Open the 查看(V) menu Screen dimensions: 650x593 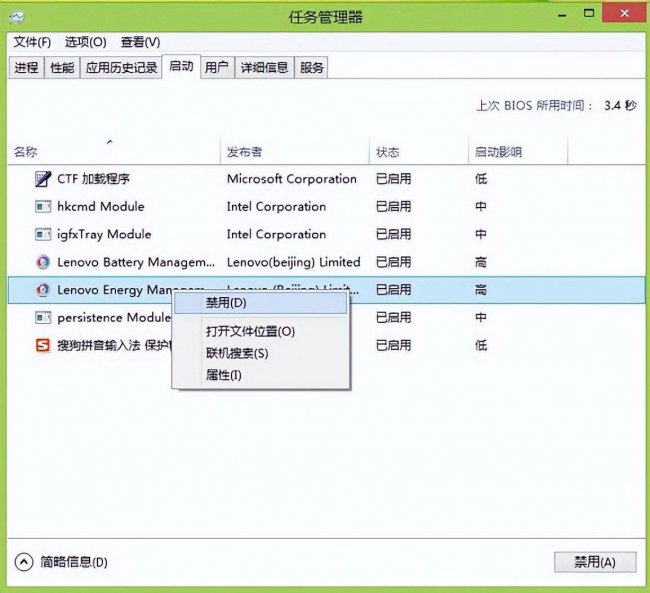click(x=140, y=42)
